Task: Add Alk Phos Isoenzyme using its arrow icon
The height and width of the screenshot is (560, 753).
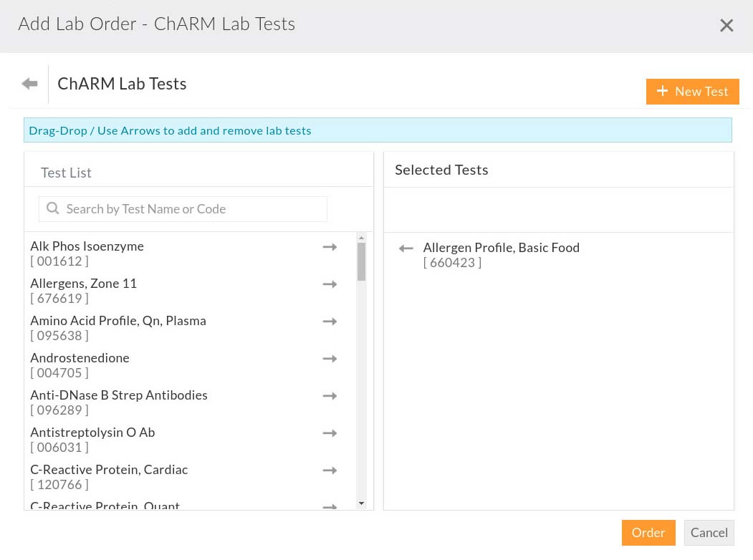Action: point(330,246)
